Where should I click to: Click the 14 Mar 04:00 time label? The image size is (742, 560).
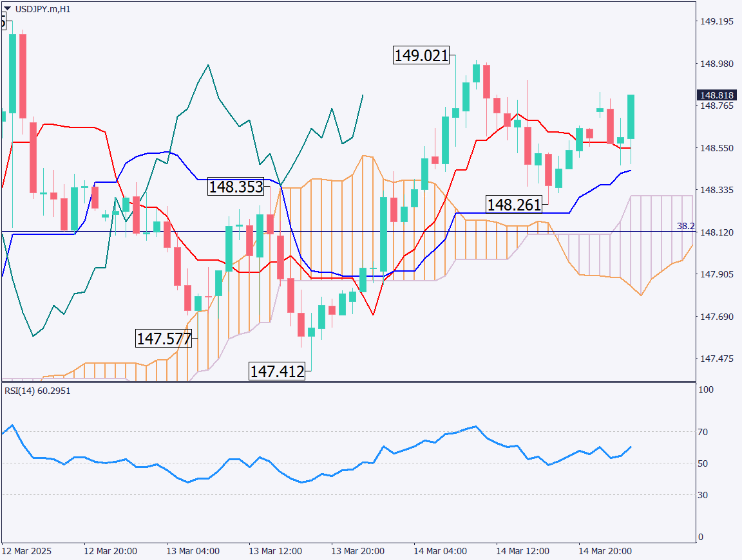tap(441, 552)
